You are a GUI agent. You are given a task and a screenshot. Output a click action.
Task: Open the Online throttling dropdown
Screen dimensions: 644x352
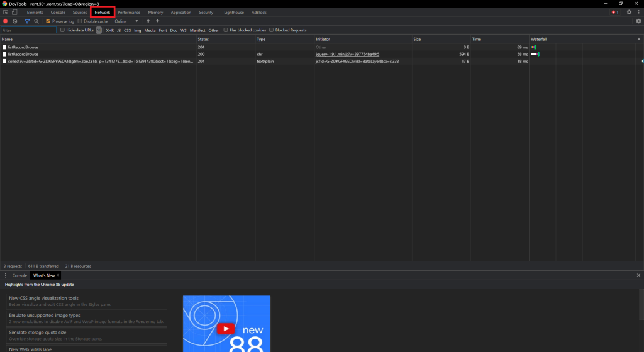pyautogui.click(x=126, y=21)
